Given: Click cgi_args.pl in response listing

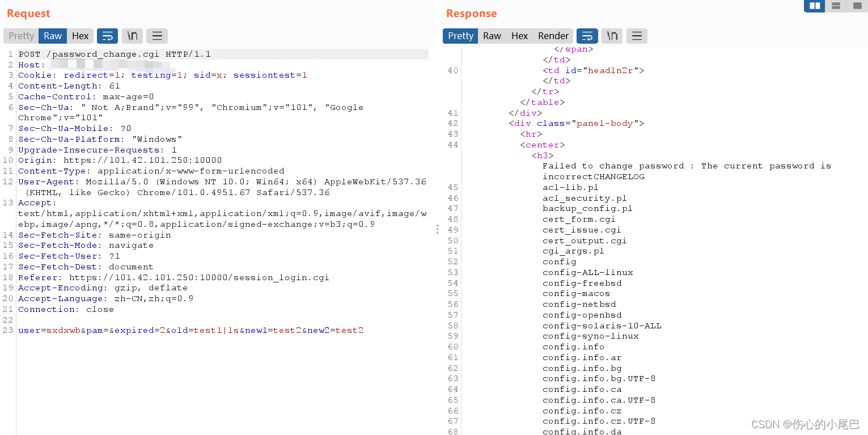Looking at the screenshot, I should coord(574,251).
